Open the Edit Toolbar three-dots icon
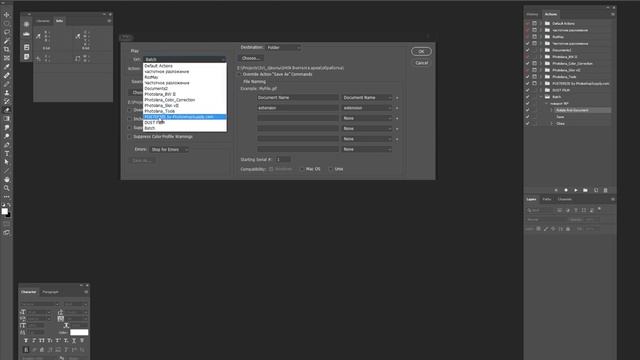The image size is (640, 360). (x=7, y=197)
